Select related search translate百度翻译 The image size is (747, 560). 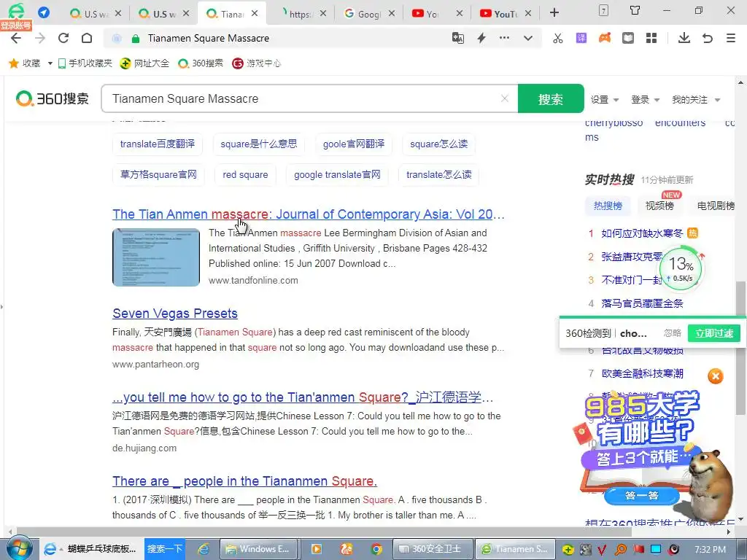point(158,144)
